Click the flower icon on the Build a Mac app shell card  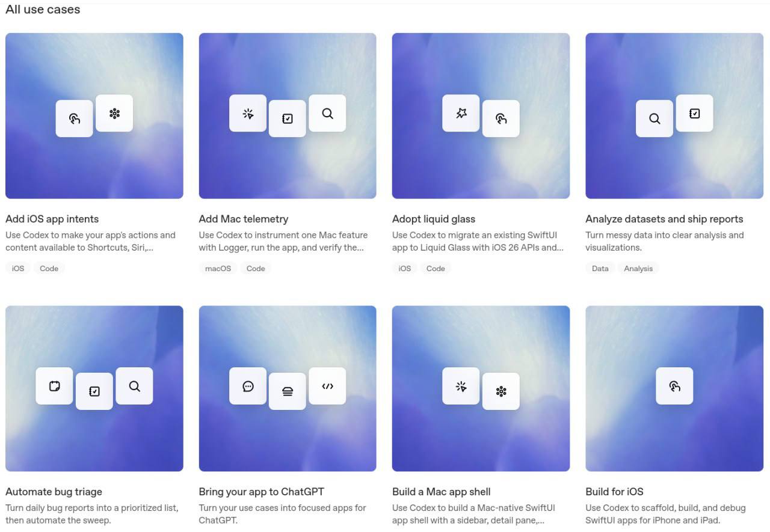[x=501, y=391]
